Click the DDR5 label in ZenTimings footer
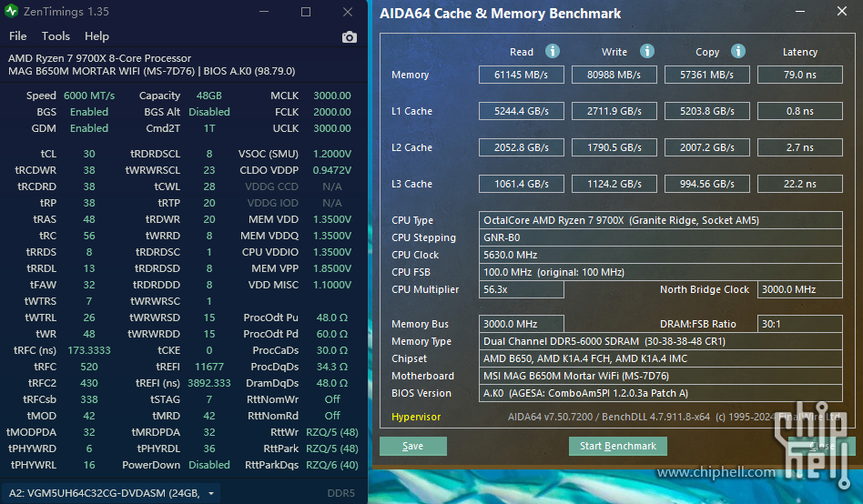Viewport: 863px width, 504px height. click(x=340, y=494)
